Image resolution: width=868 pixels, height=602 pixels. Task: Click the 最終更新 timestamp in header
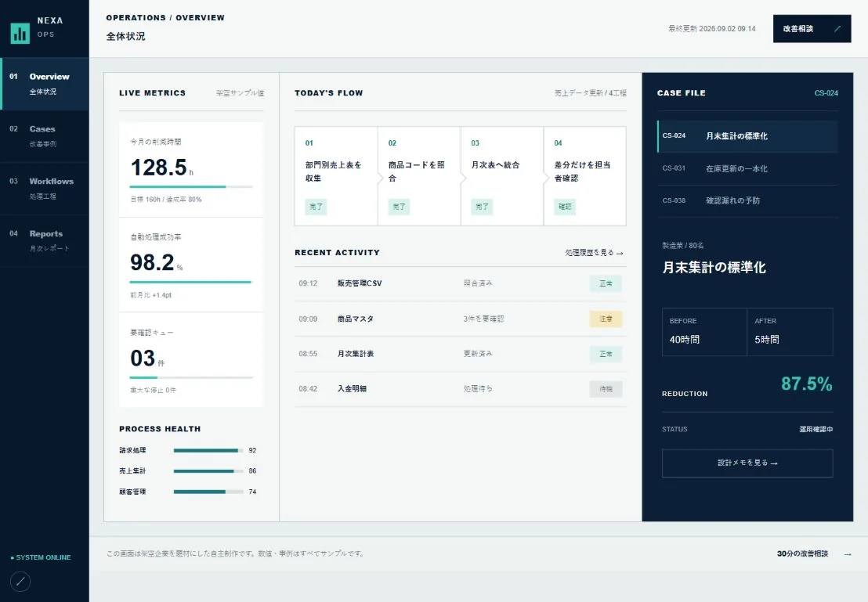pyautogui.click(x=712, y=29)
